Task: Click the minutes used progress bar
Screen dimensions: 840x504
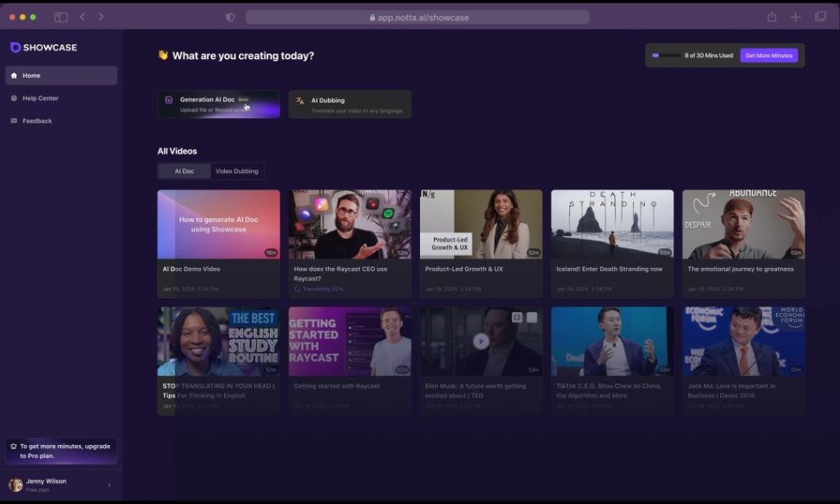Action: click(664, 56)
